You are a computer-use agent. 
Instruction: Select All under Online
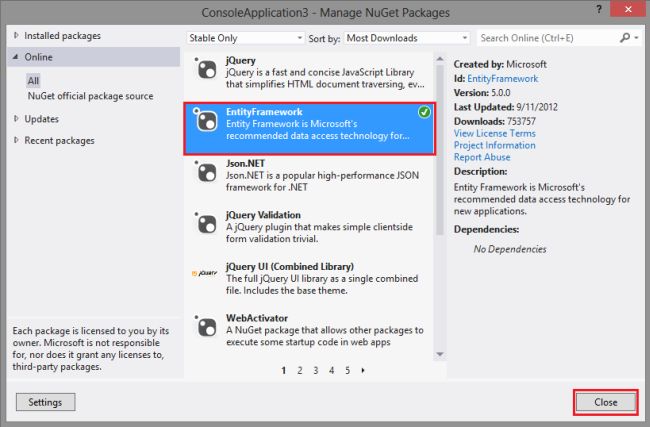tap(33, 80)
